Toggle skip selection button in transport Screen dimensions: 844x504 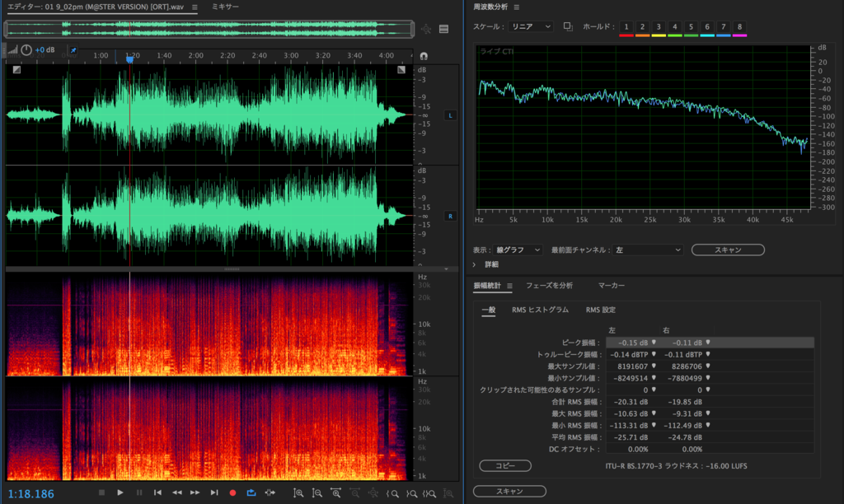click(270, 492)
